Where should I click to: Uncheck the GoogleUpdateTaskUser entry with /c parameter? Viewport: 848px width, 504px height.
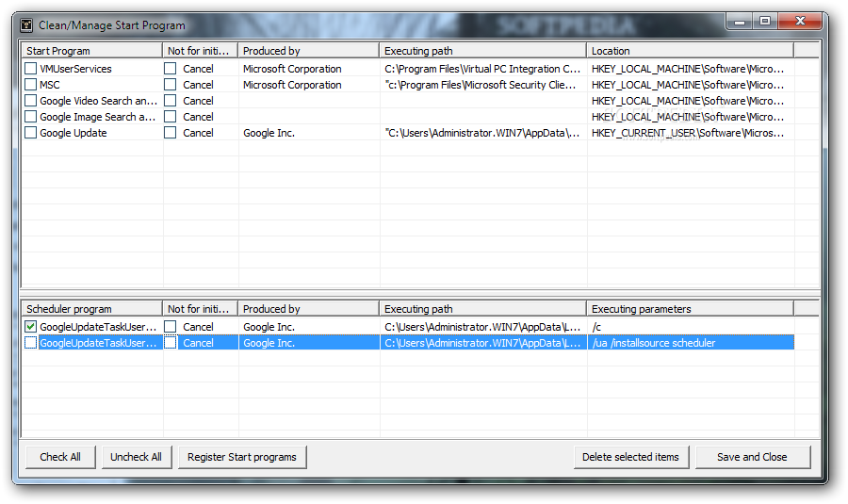[x=31, y=327]
